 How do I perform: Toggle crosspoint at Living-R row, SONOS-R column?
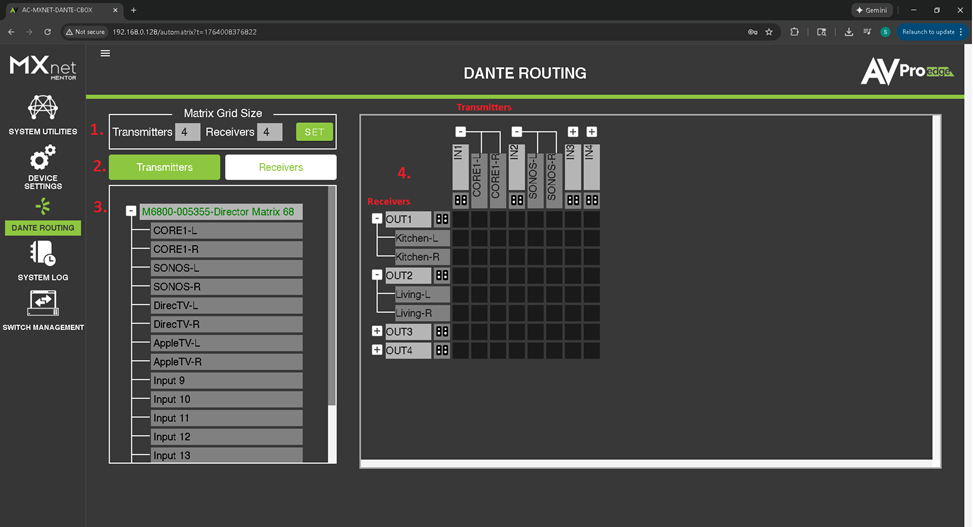[555, 313]
